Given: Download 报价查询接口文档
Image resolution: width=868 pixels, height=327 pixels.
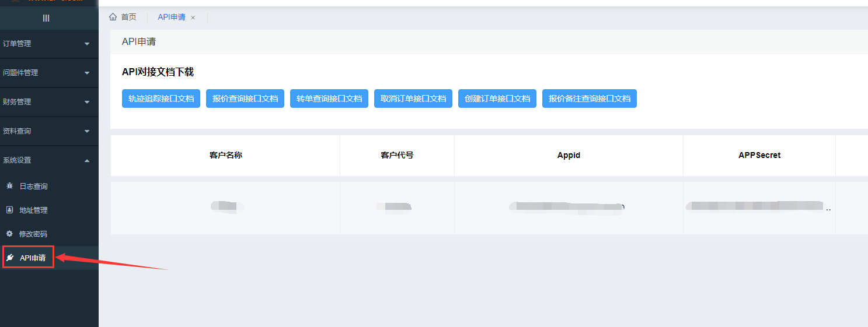Looking at the screenshot, I should (x=245, y=99).
